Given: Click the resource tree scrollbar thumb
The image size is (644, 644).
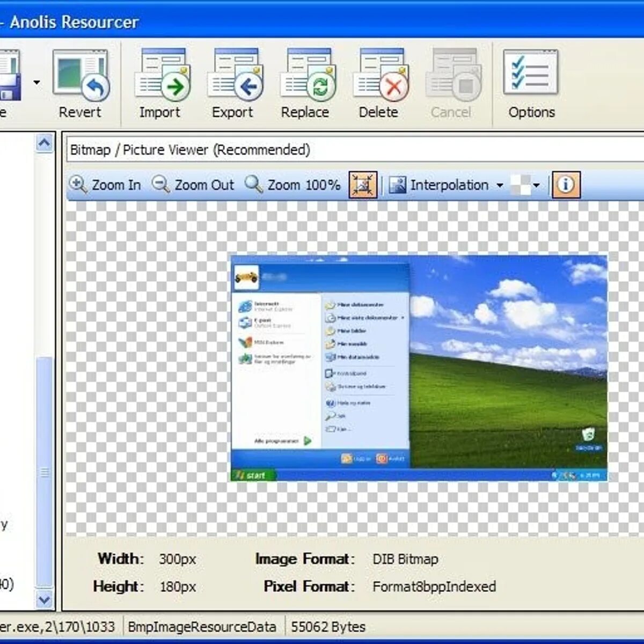Looking at the screenshot, I should pyautogui.click(x=45, y=472).
